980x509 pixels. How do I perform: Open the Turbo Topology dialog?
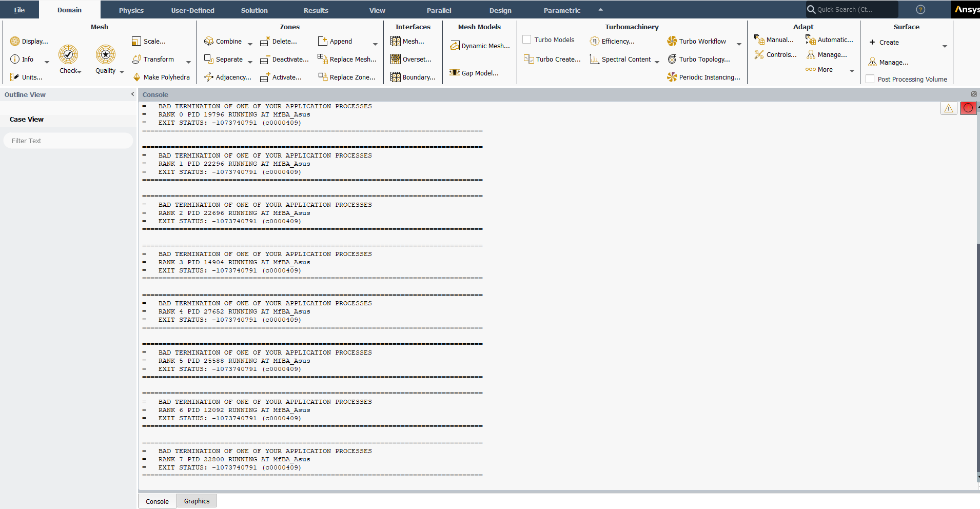[x=699, y=59]
